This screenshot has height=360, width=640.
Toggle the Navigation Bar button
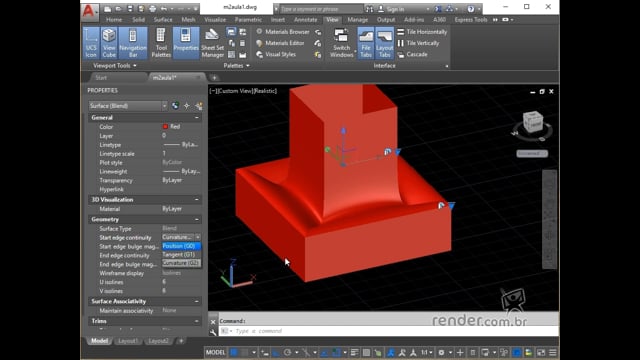[x=133, y=43]
